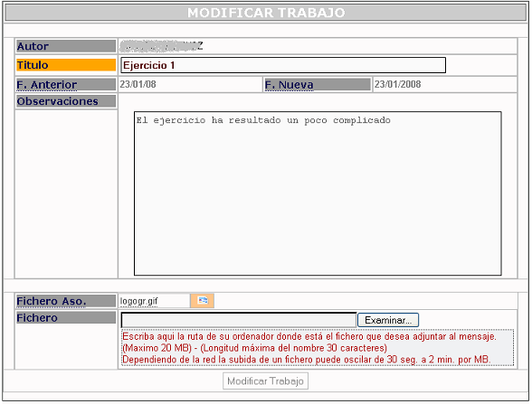Click the Examinar... browse button

point(388,320)
